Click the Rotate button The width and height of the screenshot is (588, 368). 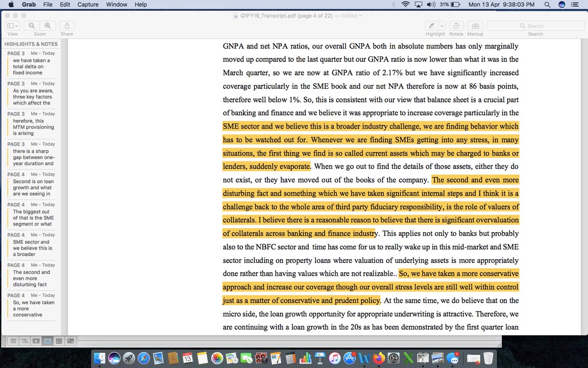click(x=456, y=26)
